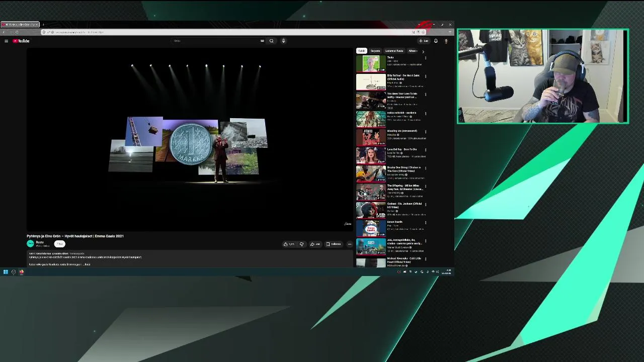The image size is (644, 362).
Task: Select the Sarjasta filter chip
Action: click(375, 51)
